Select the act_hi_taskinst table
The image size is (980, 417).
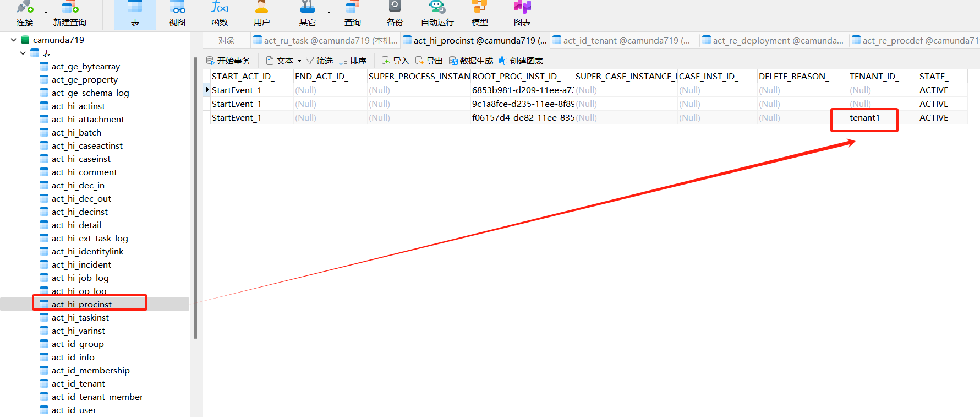click(80, 317)
